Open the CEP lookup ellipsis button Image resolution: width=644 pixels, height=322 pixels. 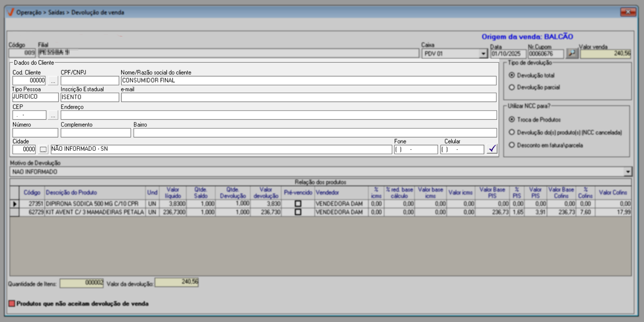[53, 115]
